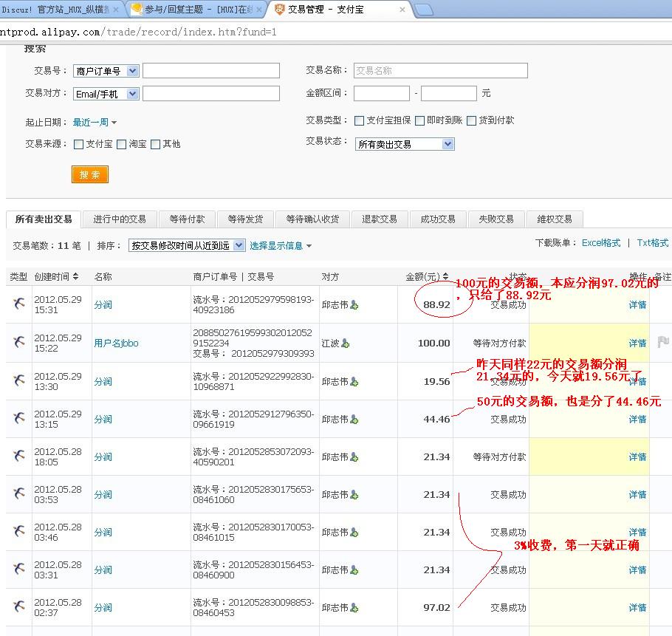
Task: Expand the 最近一周 date range selector
Action: pos(95,123)
